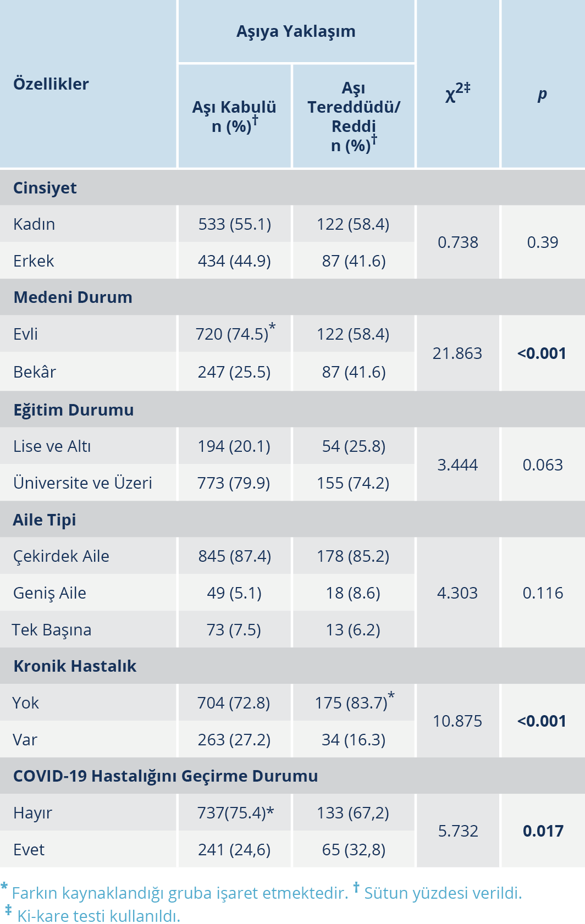Select the "Eğitim Durumu" section heading
Screen dimensions: 585x924
coord(74,410)
